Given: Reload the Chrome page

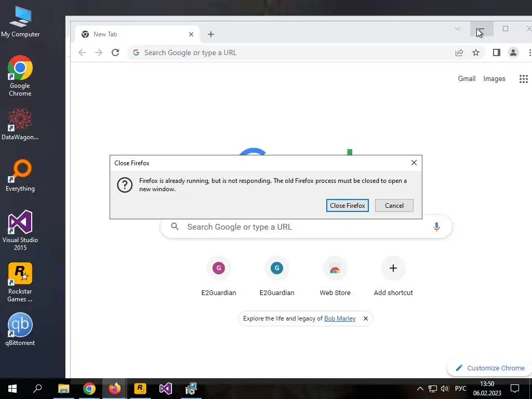Looking at the screenshot, I should [115, 52].
